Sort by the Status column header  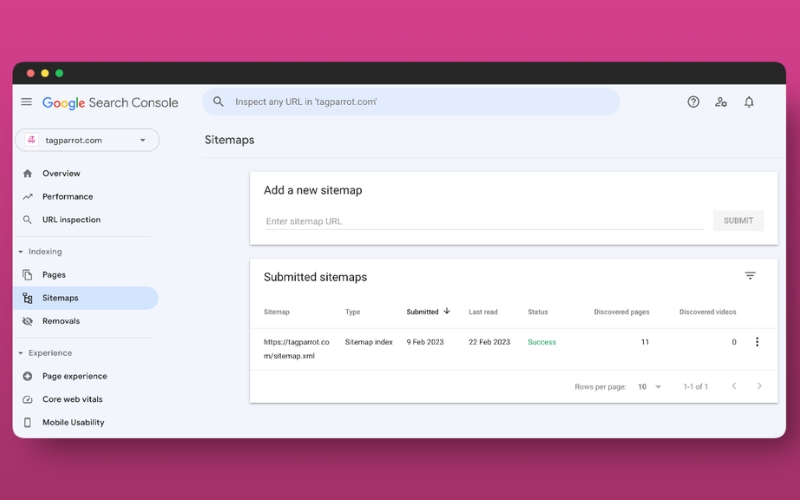coord(538,312)
